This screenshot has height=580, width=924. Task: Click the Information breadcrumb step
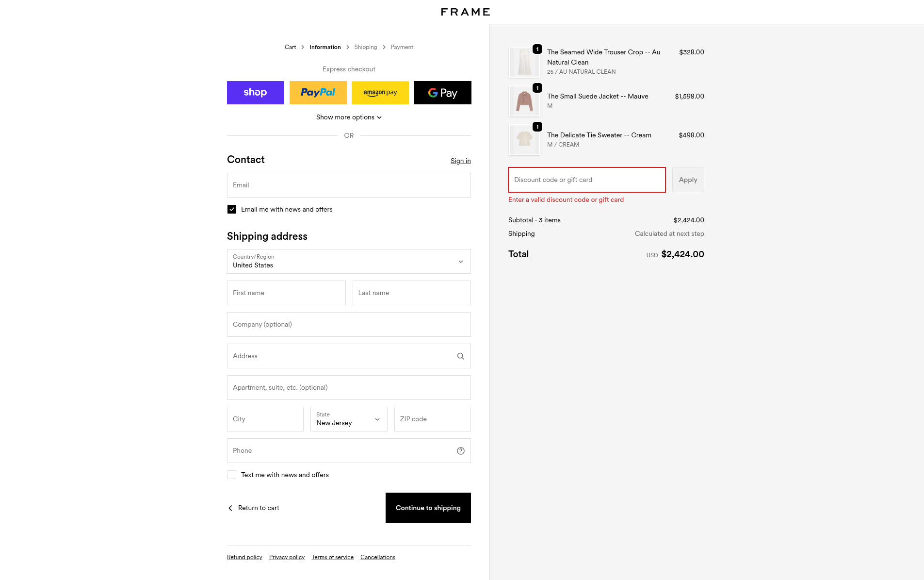tap(325, 47)
